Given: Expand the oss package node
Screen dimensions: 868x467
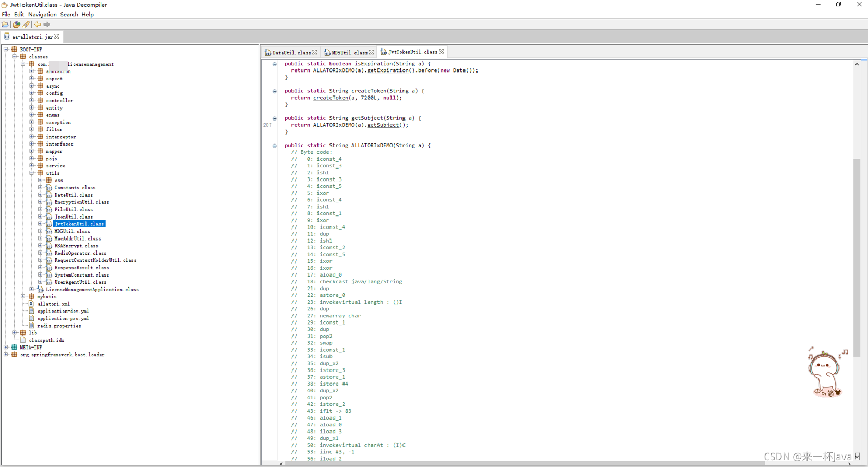Looking at the screenshot, I should [41, 180].
